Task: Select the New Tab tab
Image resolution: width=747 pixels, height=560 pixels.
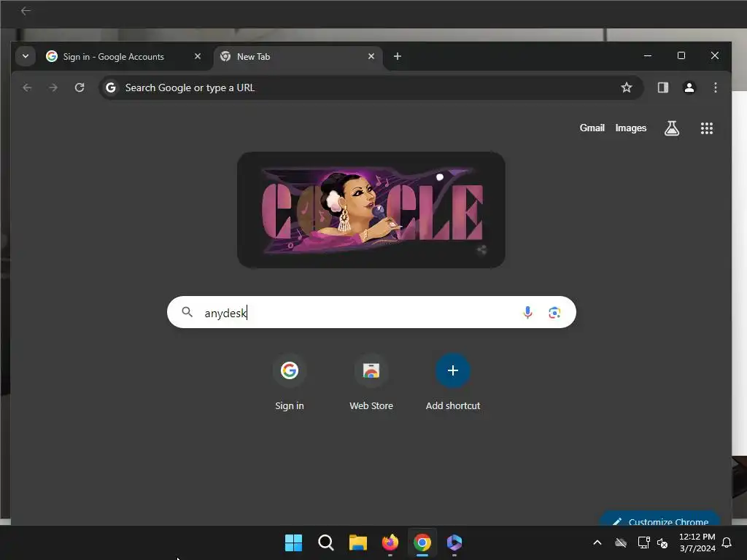Action: click(298, 57)
